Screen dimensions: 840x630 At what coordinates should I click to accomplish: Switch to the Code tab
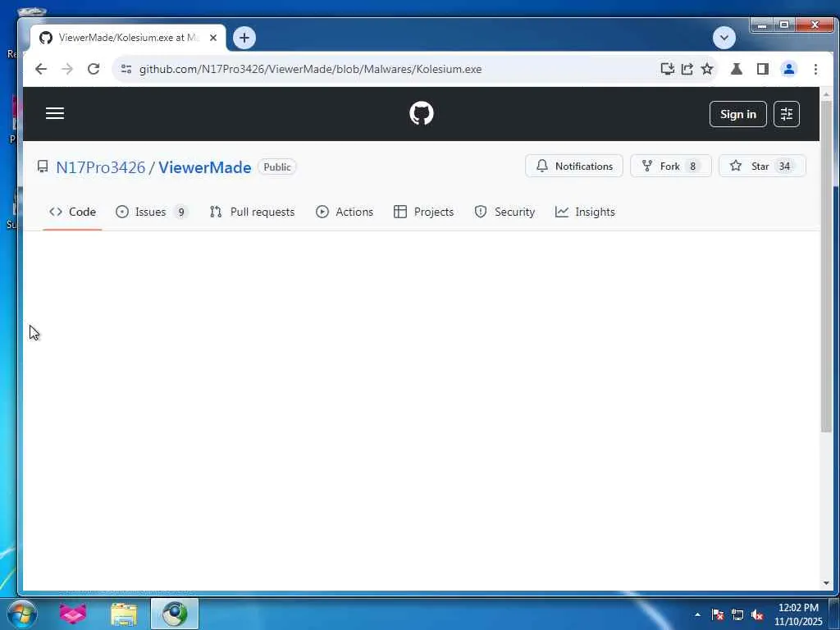point(72,212)
